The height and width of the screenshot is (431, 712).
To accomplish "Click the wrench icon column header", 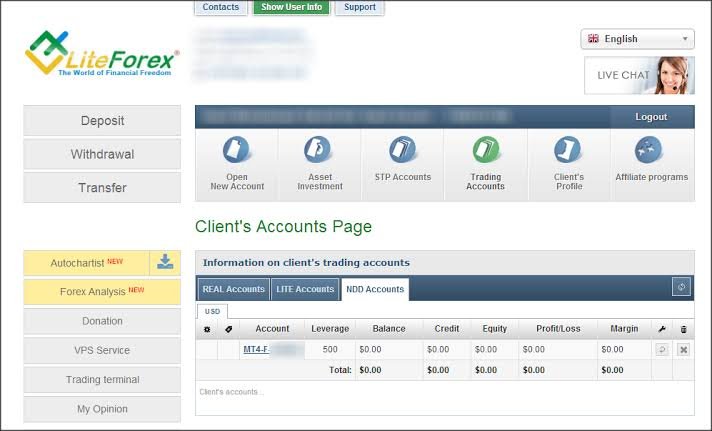I will click(662, 329).
